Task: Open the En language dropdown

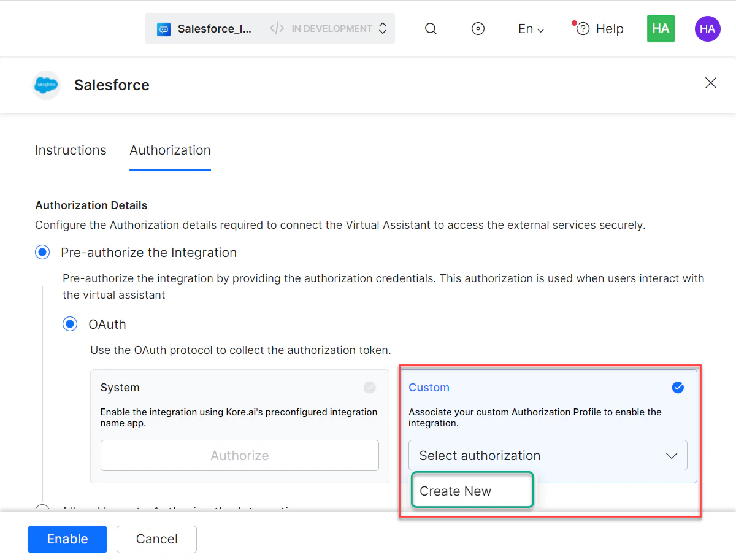Action: [x=531, y=29]
